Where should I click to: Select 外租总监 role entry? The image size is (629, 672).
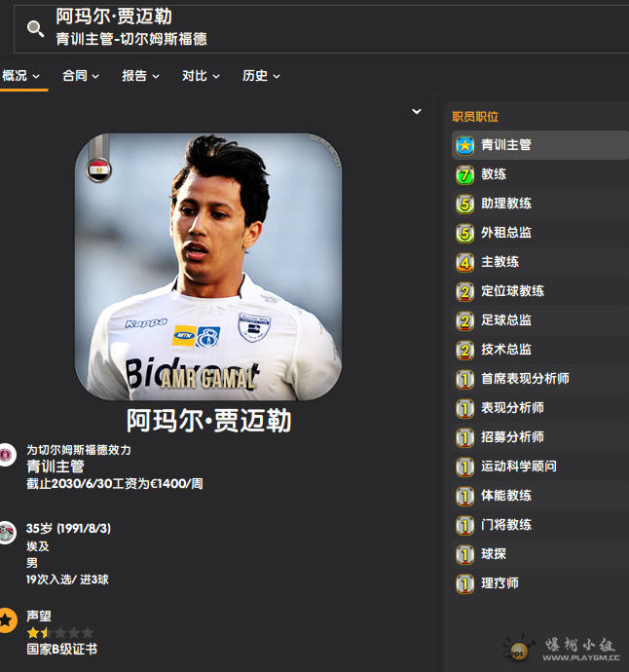506,233
